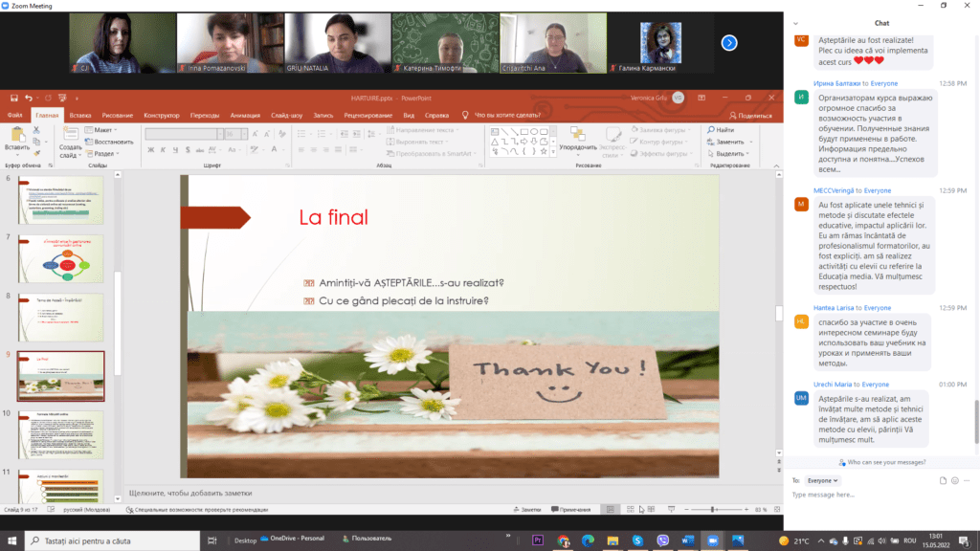Open the 'Everyone' recipient dropdown in chat

coord(822,480)
